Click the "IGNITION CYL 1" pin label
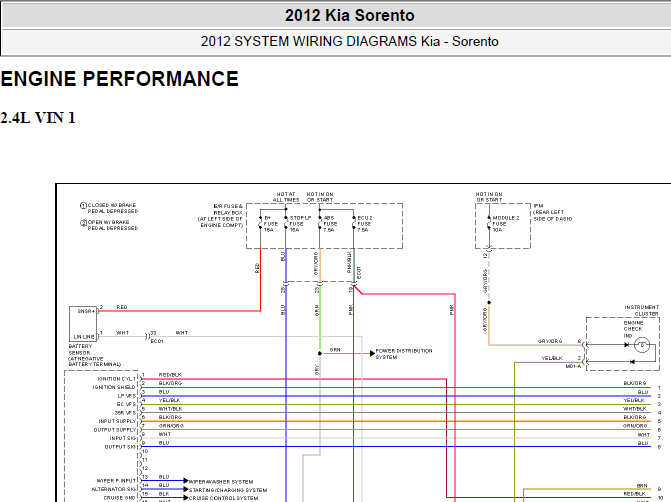 (116, 379)
